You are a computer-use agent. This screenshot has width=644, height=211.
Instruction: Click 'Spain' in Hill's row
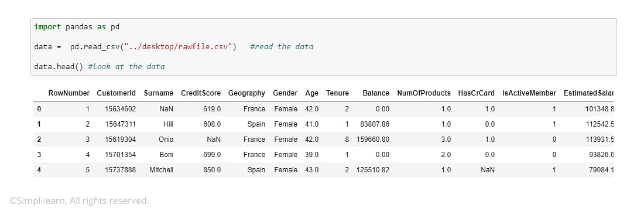256,124
